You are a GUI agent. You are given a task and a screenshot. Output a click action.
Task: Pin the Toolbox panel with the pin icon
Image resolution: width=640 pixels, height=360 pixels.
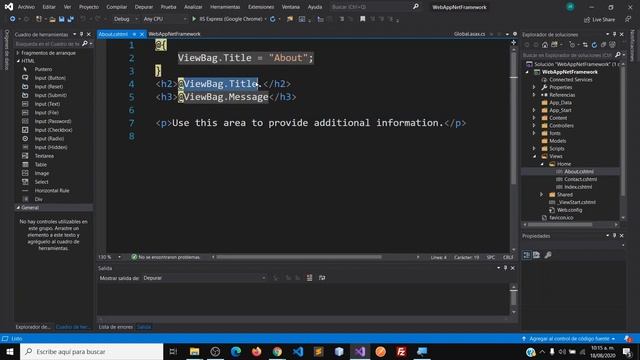click(x=81, y=34)
